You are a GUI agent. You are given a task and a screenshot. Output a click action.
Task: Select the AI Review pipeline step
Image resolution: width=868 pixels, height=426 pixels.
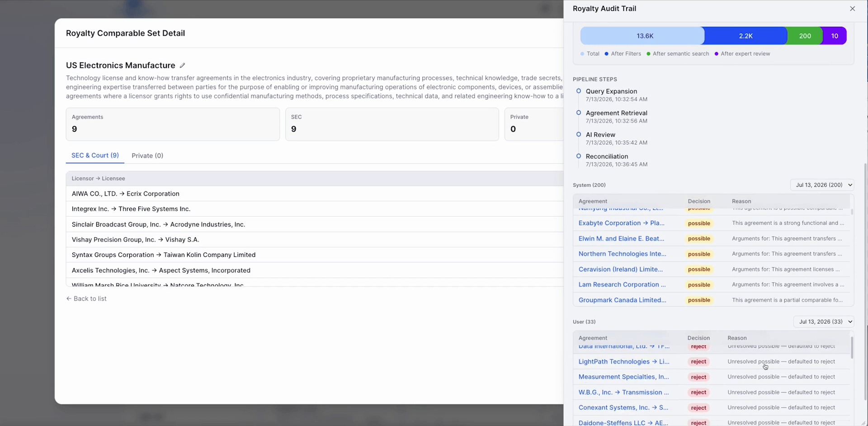(x=600, y=135)
